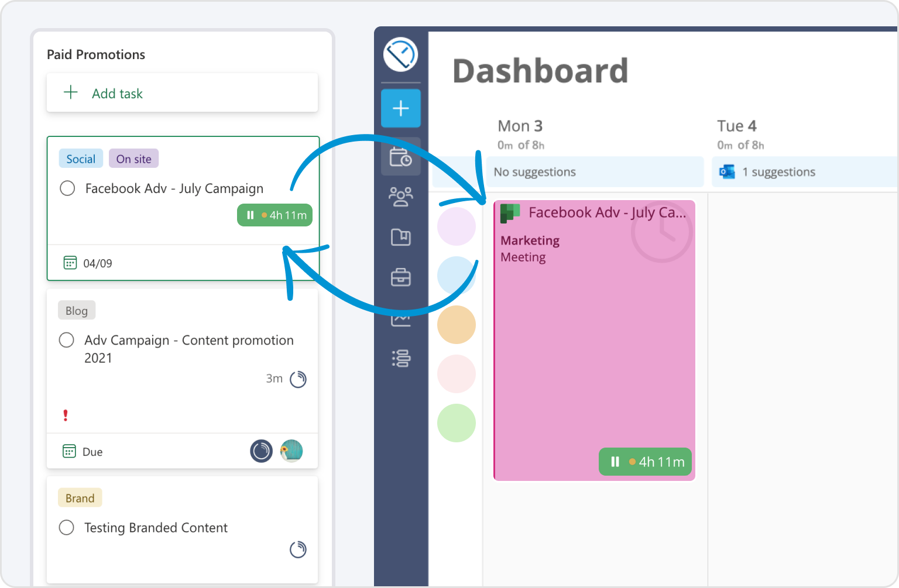Viewport: 899px width, 588px height.
Task: Select the Mon 3 column header
Action: tap(520, 126)
